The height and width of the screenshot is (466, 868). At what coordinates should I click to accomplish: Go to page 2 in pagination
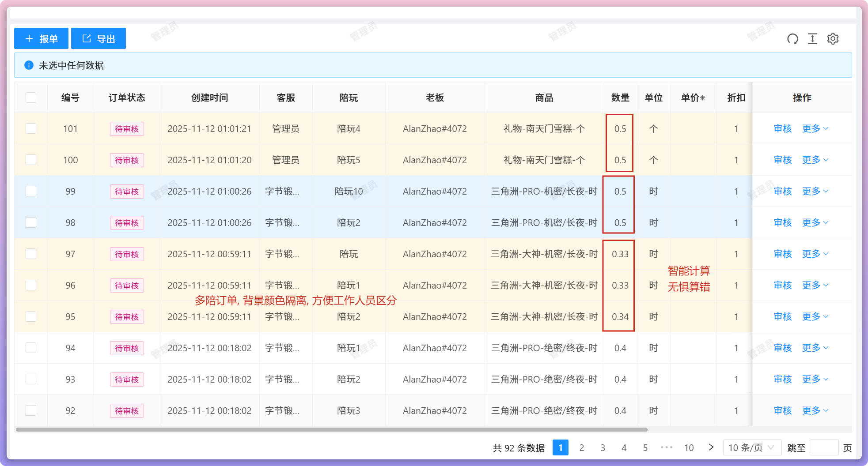pyautogui.click(x=581, y=447)
